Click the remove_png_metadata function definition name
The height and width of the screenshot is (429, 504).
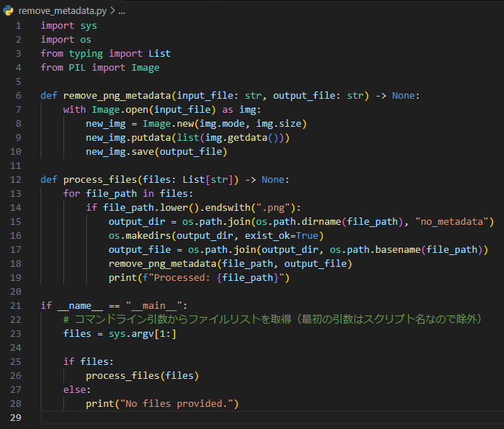pos(117,96)
